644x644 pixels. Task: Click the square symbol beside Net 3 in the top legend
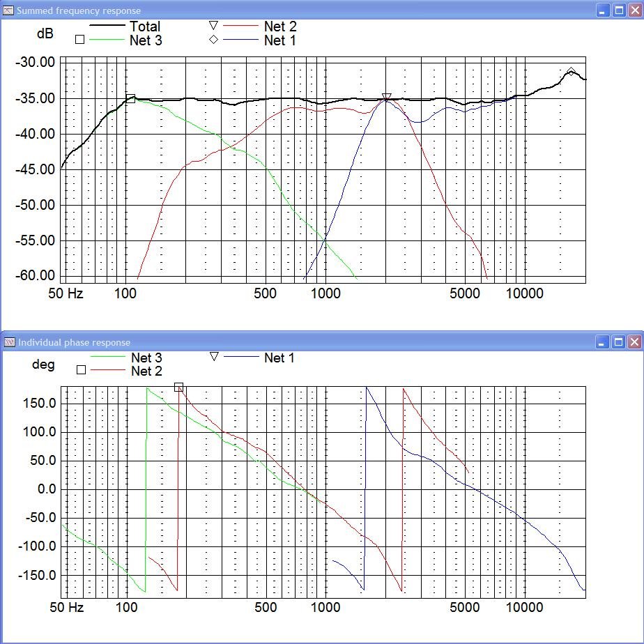79,40
